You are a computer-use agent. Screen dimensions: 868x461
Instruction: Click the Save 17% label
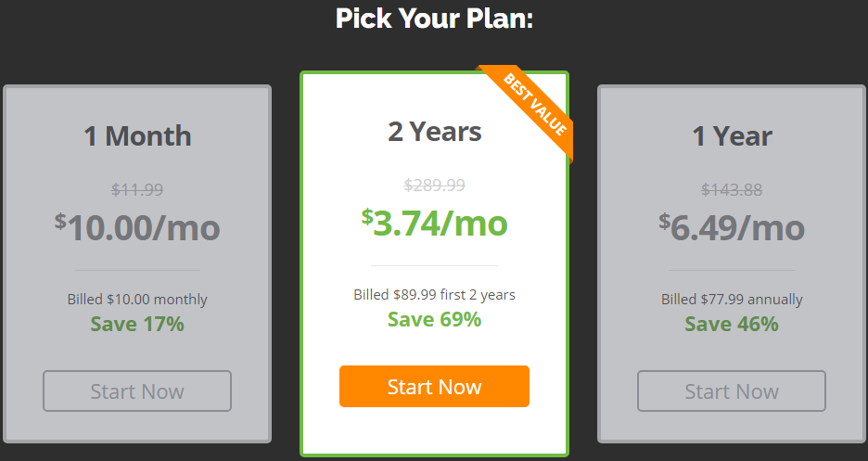click(x=137, y=324)
